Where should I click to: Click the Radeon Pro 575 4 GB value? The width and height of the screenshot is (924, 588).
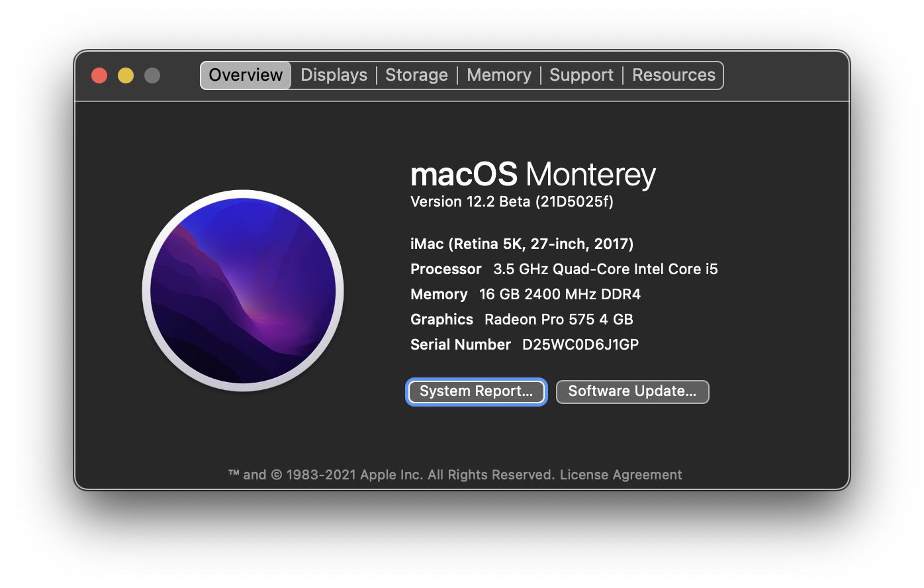tap(559, 319)
